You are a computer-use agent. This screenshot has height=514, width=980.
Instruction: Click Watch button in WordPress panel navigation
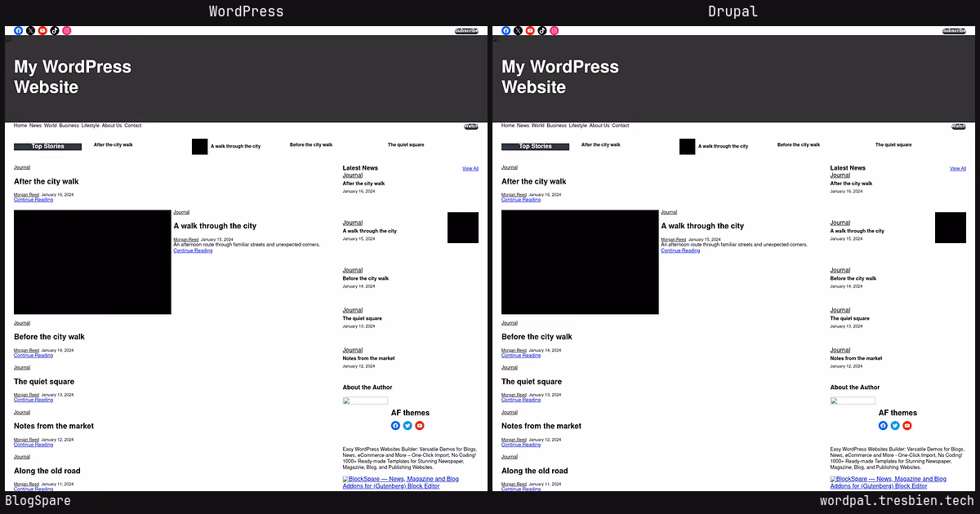[471, 126]
